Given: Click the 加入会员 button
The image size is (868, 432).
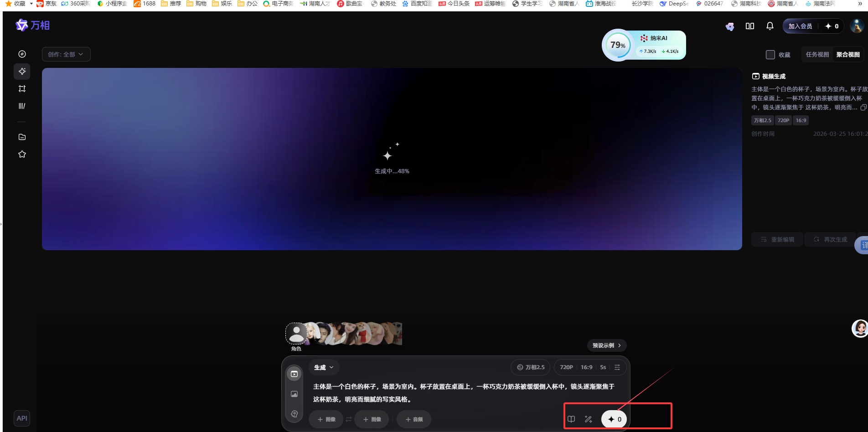Looking at the screenshot, I should (800, 26).
